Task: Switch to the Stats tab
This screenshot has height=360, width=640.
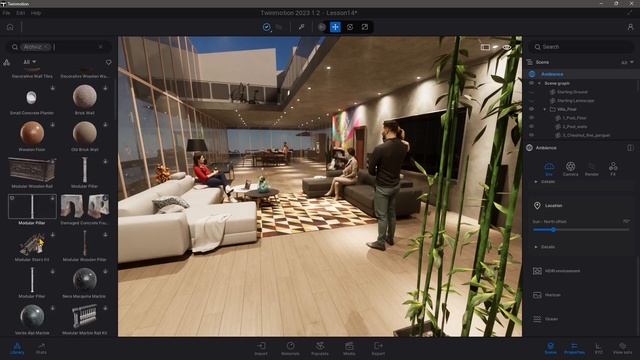Action: point(41,349)
